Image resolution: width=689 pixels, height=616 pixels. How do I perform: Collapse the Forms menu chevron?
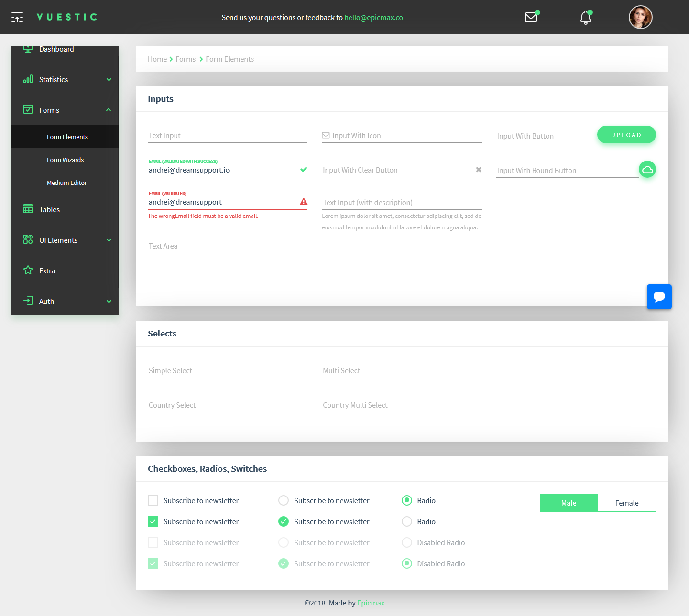click(x=109, y=110)
